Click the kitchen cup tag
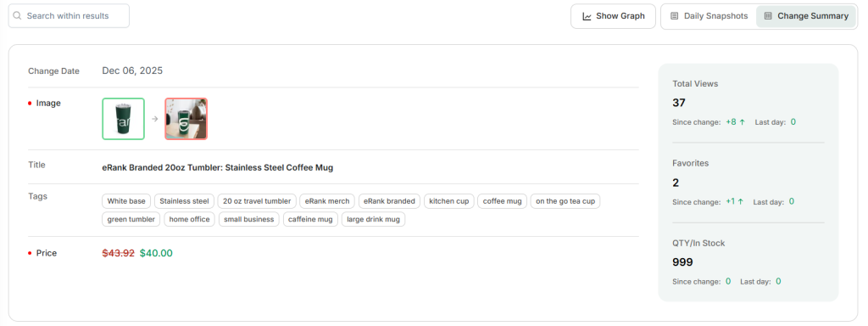868x326 pixels. (449, 201)
